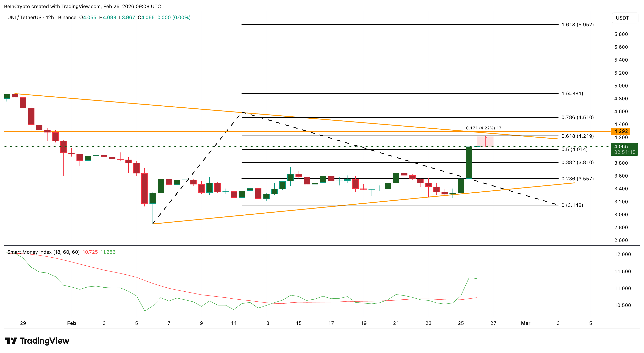Click the Mar label on the date axis

[x=526, y=323]
